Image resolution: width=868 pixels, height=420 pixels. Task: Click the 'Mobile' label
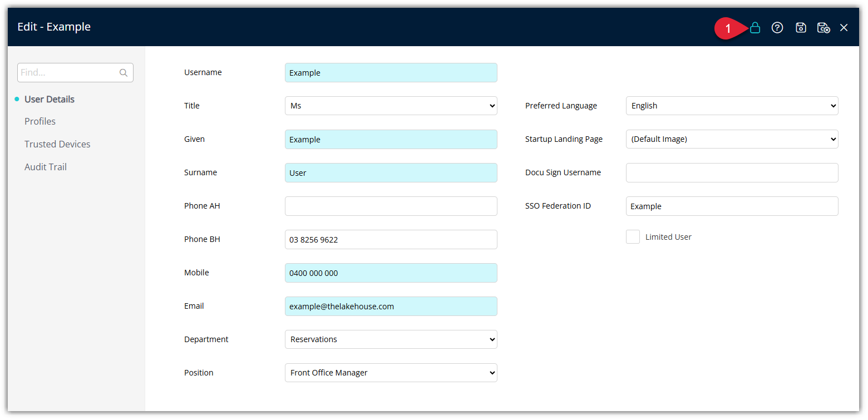(196, 273)
